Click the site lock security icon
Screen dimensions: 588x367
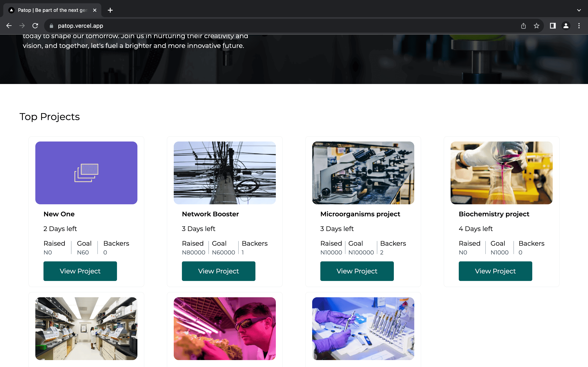[51, 26]
